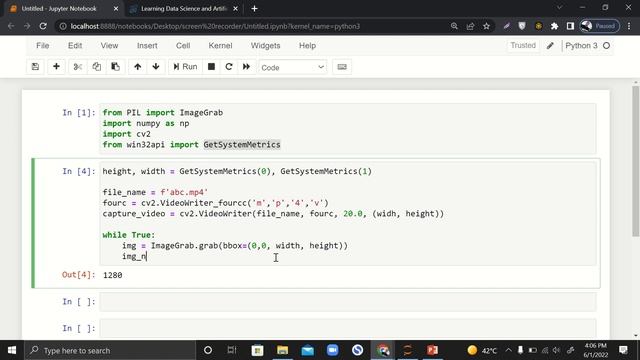This screenshot has height=360, width=640.
Task: Insert cell below with plus icon
Action: [56, 67]
